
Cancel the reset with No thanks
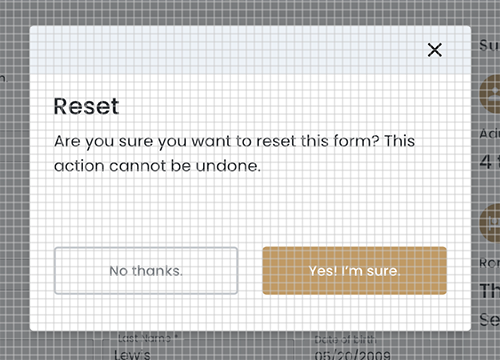point(146,271)
